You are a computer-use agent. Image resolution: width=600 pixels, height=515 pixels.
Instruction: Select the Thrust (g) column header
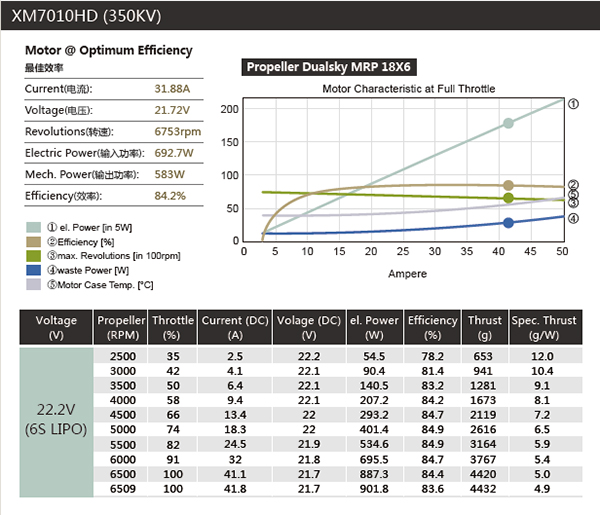484,327
